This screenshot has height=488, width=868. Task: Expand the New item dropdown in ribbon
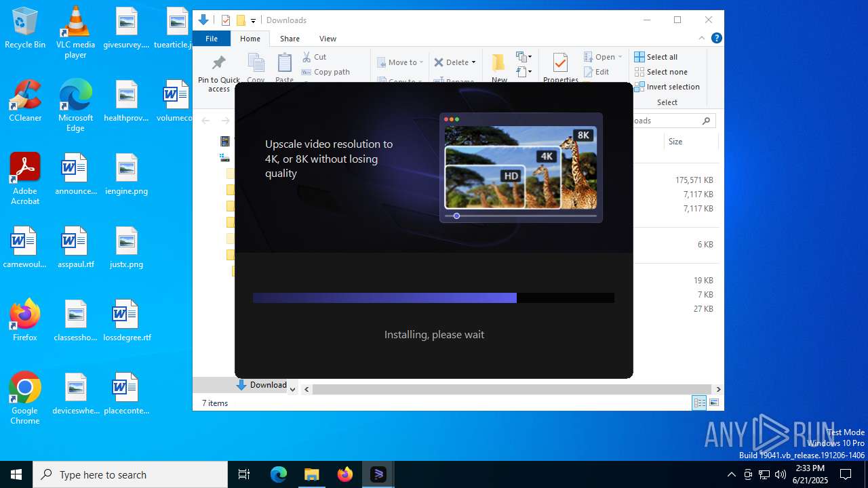(524, 57)
